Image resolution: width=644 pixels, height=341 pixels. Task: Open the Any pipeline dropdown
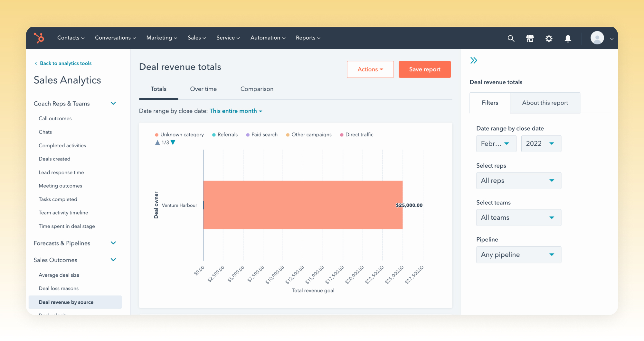(519, 255)
